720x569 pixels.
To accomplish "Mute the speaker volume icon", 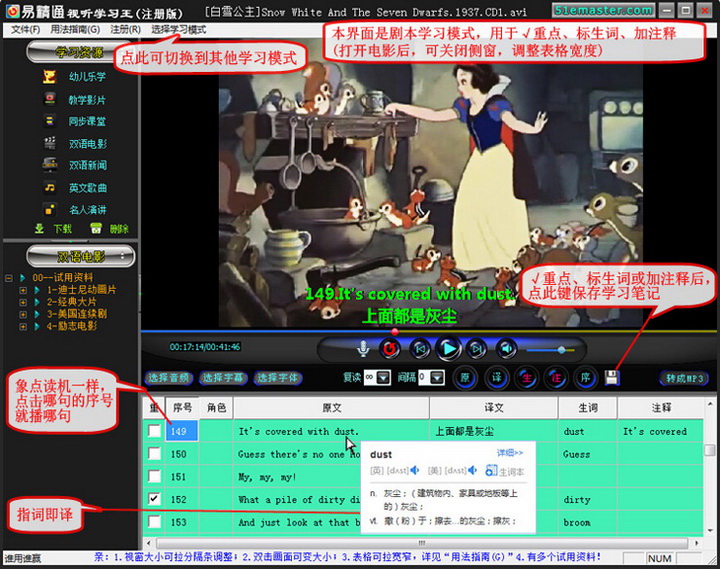I will pos(506,349).
